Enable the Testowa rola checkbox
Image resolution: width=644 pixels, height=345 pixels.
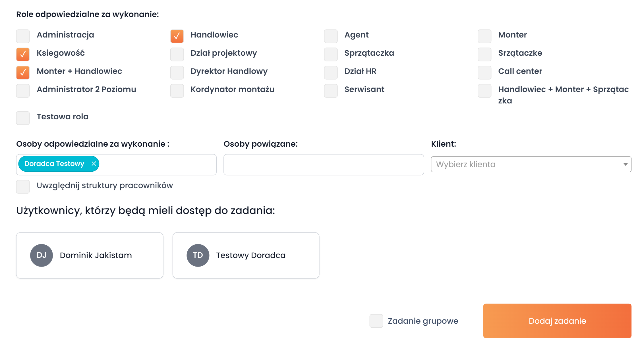(23, 118)
